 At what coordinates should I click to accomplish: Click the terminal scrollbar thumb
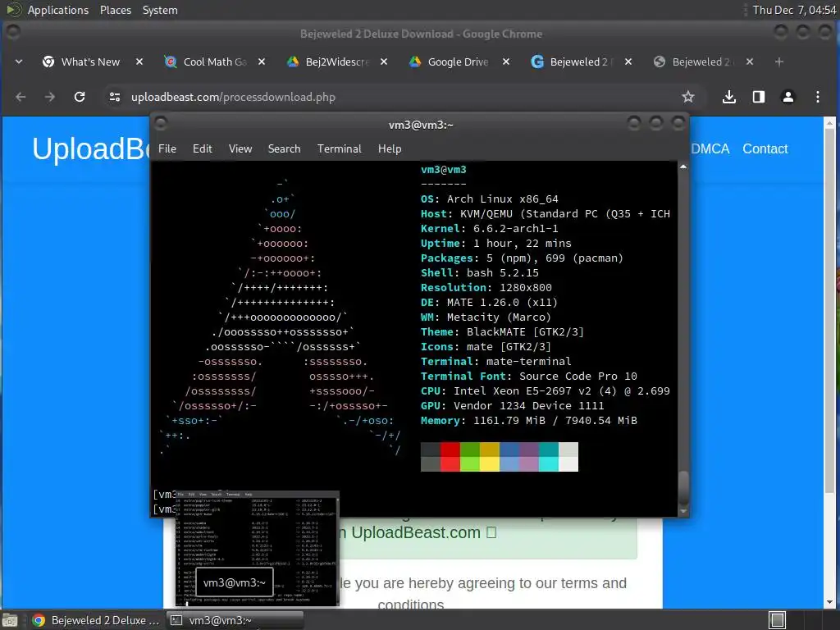tap(683, 487)
